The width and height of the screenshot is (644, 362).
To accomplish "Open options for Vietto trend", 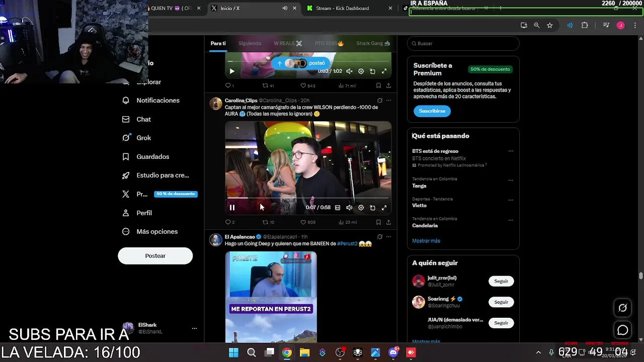I will 511,200.
